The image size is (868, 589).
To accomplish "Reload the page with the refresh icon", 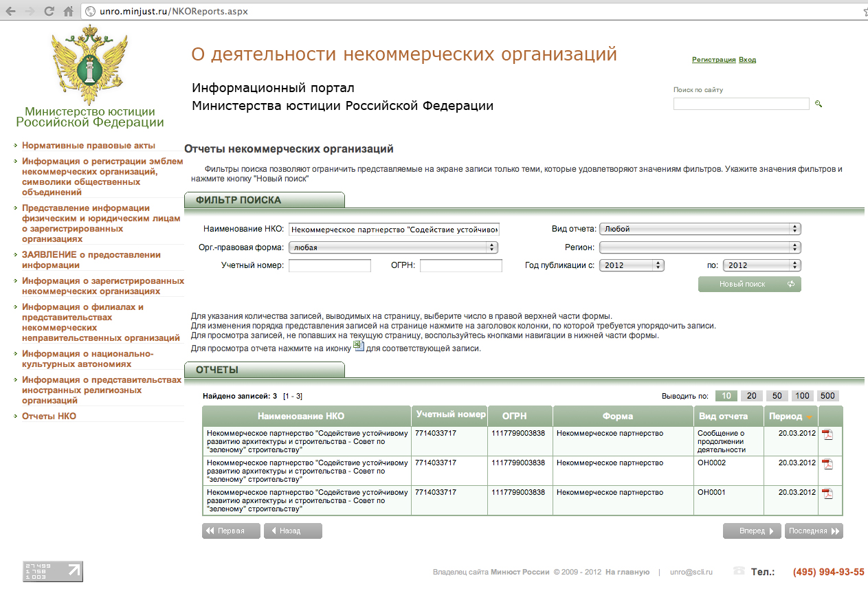I will tap(49, 11).
